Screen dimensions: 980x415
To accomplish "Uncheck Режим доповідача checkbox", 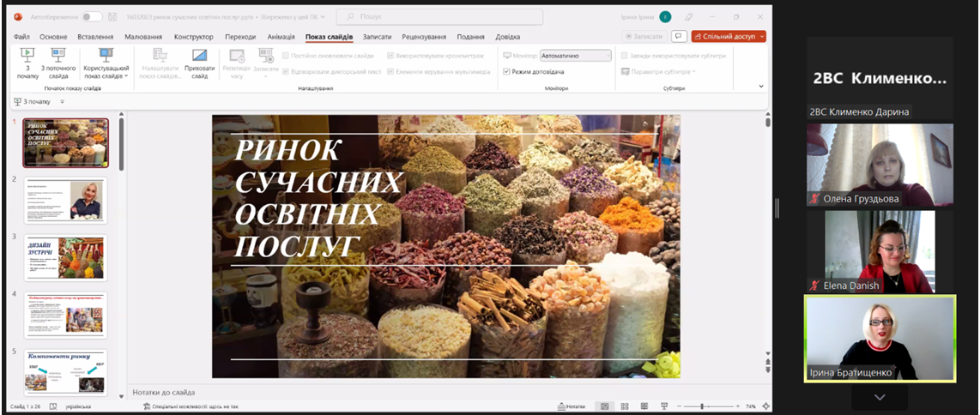I will click(507, 72).
